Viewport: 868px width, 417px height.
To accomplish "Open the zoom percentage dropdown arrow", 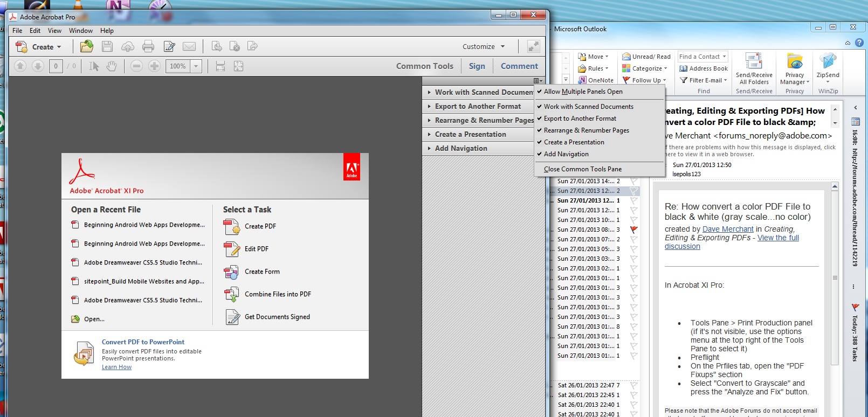I will click(196, 66).
